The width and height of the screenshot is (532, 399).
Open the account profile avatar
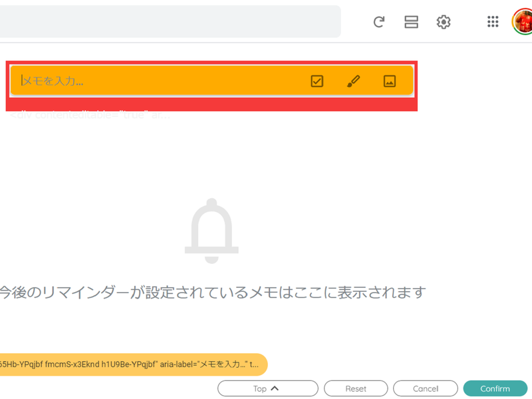523,22
